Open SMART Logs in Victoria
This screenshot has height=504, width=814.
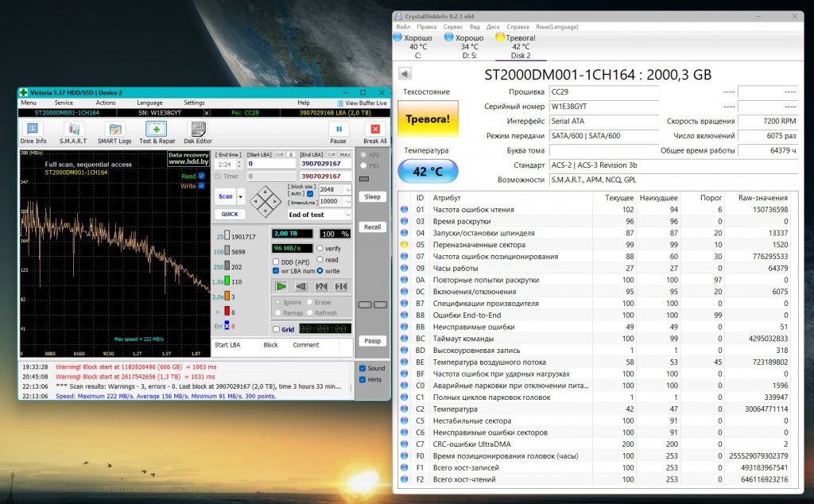(x=114, y=132)
